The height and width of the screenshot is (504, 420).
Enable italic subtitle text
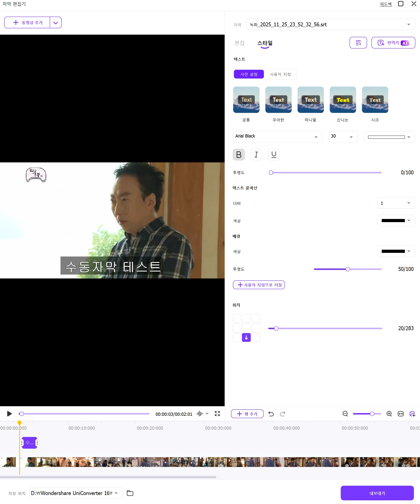256,155
